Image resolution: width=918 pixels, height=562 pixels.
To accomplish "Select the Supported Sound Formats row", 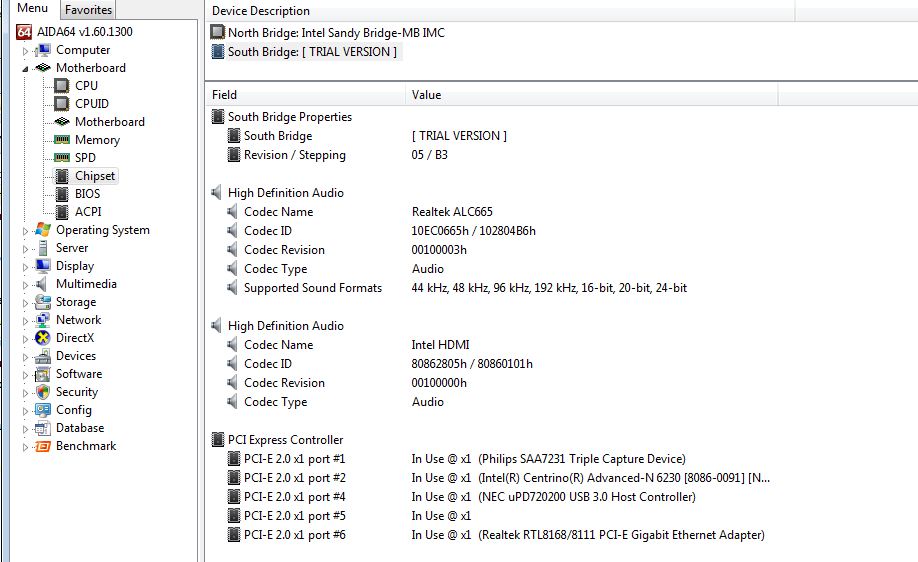I will tap(457, 287).
